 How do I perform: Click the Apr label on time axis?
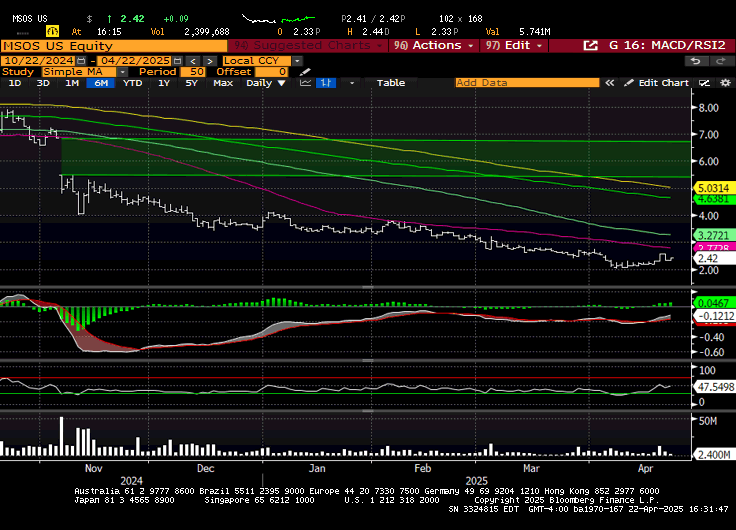click(x=645, y=468)
